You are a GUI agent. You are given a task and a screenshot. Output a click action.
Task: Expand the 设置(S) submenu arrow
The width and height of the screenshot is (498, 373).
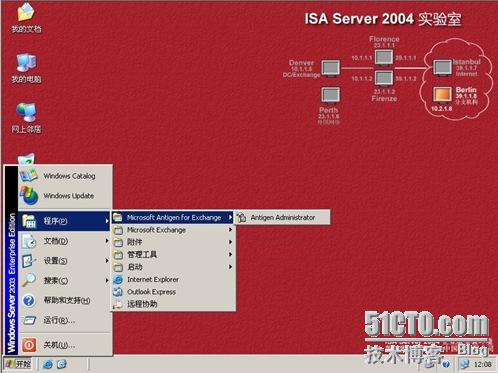(107, 260)
